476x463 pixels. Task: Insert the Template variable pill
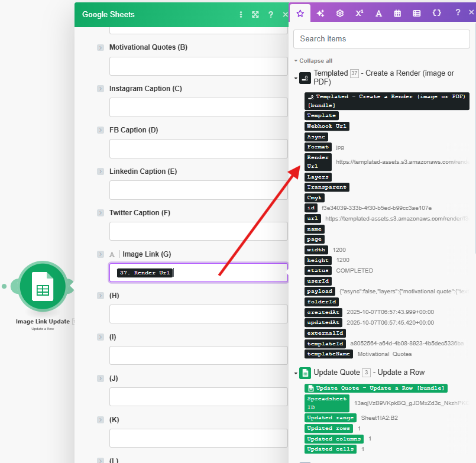pos(321,115)
